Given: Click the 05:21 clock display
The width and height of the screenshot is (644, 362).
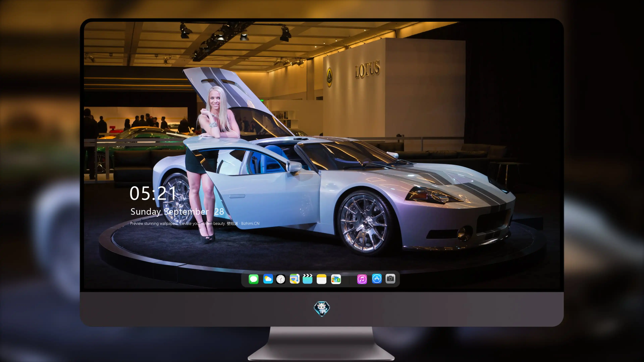Looking at the screenshot, I should [x=153, y=193].
